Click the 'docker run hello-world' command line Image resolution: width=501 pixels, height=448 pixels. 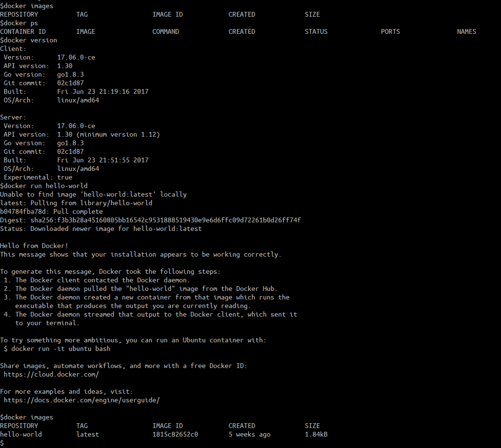(44, 186)
